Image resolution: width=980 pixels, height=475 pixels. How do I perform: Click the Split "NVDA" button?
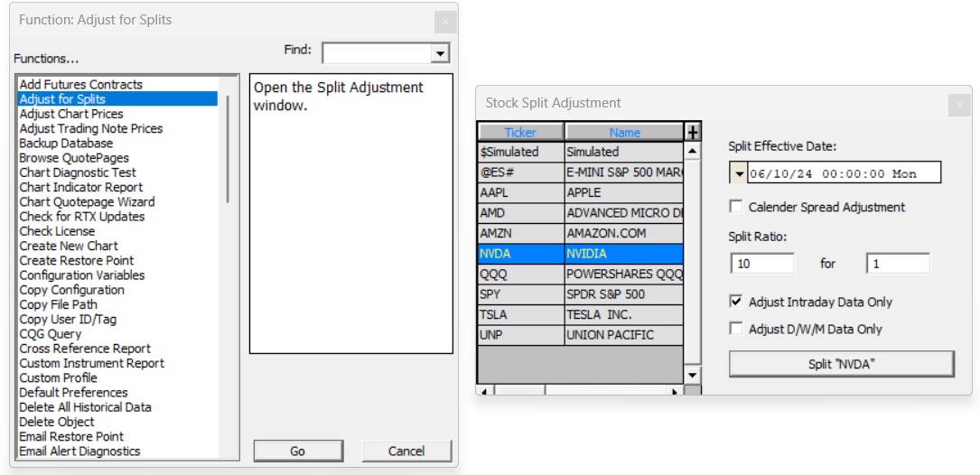click(x=841, y=364)
